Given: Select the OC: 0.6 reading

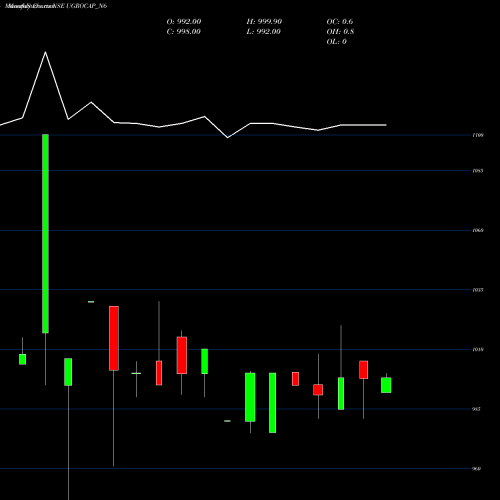Looking at the screenshot, I should 340,22.
